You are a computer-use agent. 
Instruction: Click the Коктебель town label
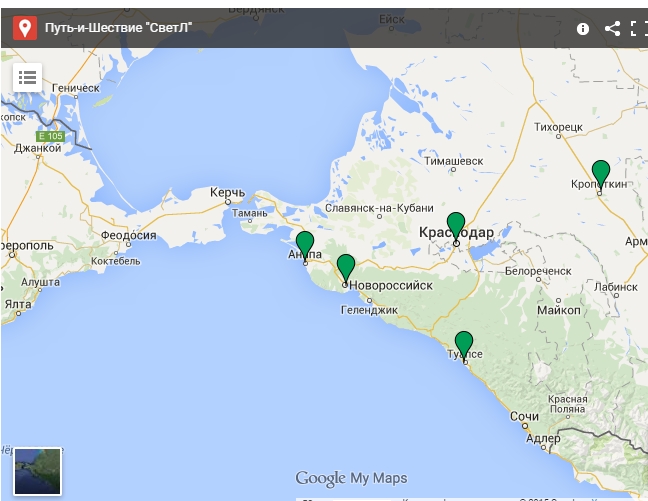(x=116, y=261)
